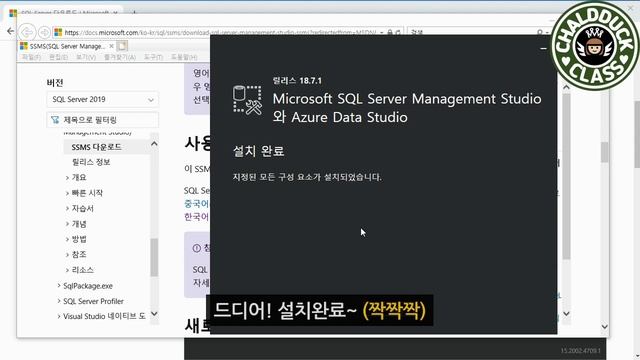Click the 중국어 link on the page

point(197,204)
